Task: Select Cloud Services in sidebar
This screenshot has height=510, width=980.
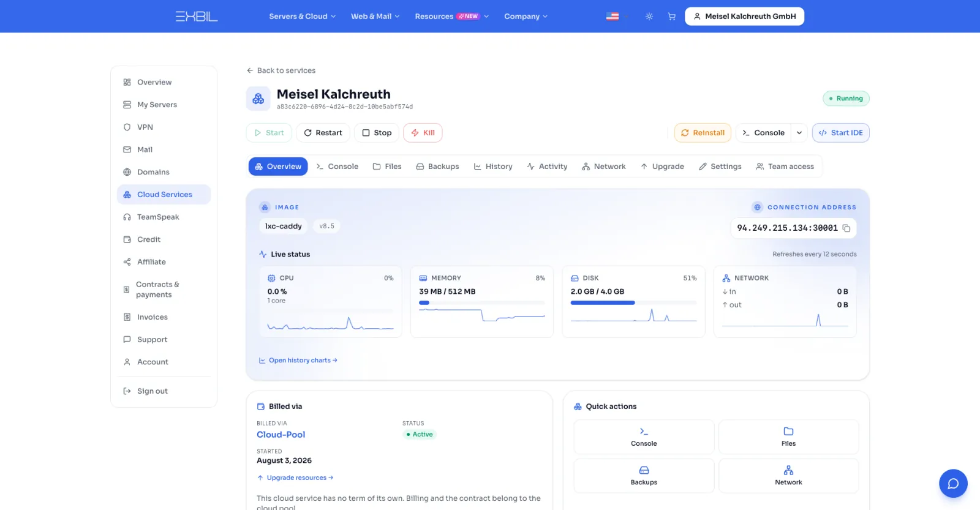Action: point(164,195)
